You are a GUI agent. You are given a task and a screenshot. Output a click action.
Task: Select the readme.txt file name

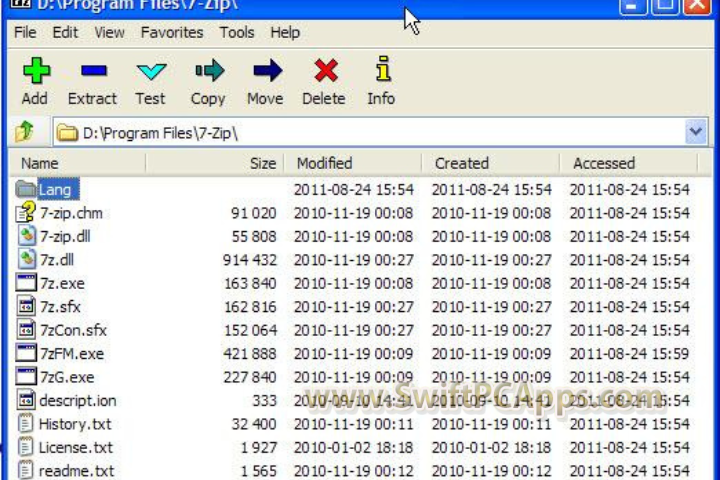tap(77, 471)
